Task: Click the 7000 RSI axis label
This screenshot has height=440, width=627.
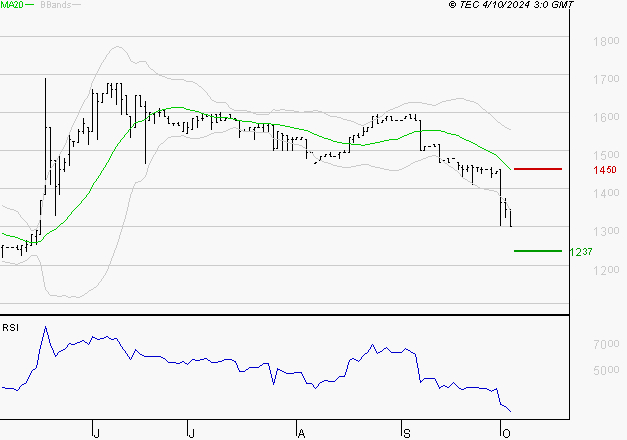Action: tap(606, 344)
